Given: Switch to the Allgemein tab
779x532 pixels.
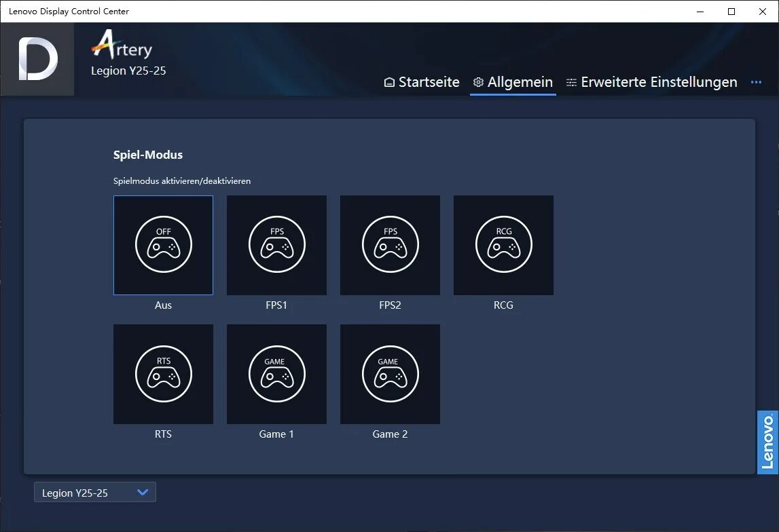Looking at the screenshot, I should click(x=513, y=82).
